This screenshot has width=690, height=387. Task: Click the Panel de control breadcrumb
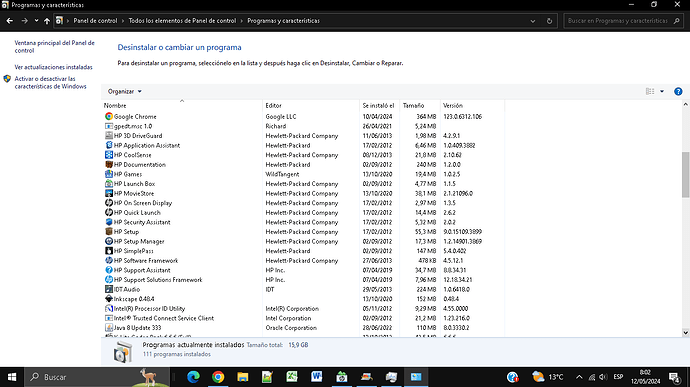coord(95,21)
